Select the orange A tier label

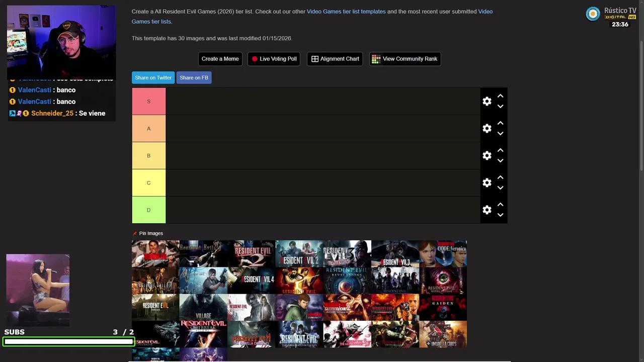148,129
